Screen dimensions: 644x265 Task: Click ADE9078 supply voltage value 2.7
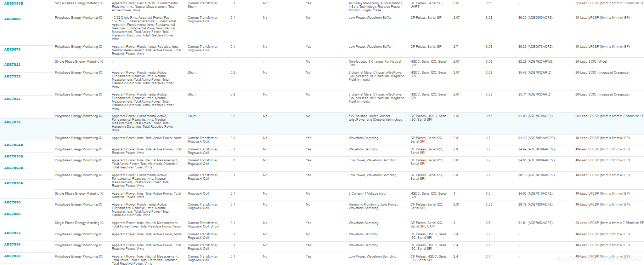456,47
